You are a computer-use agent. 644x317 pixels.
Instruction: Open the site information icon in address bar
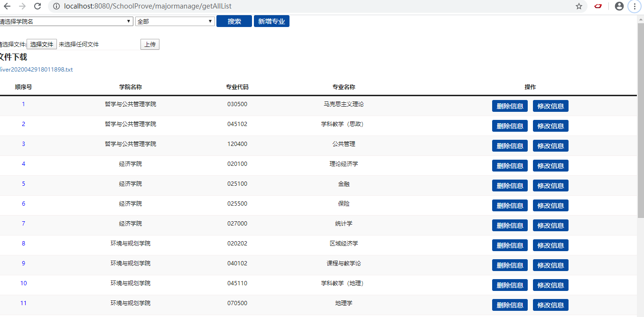(56, 7)
